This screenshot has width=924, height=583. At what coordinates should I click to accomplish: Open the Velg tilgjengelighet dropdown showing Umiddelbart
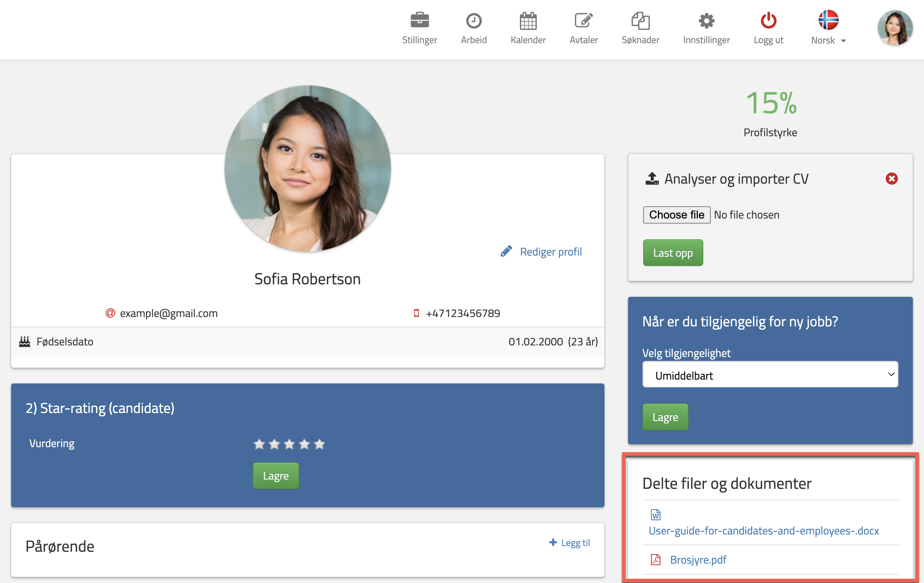[x=770, y=375]
